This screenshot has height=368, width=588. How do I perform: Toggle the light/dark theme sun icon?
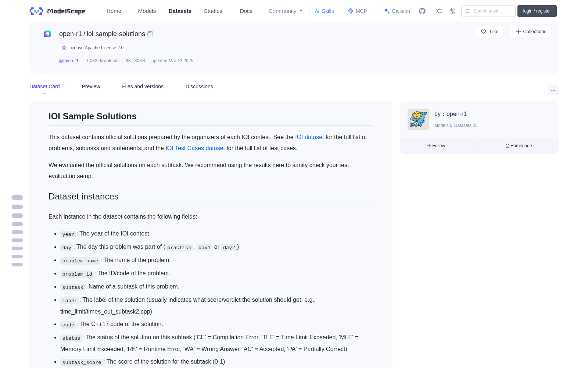(439, 11)
